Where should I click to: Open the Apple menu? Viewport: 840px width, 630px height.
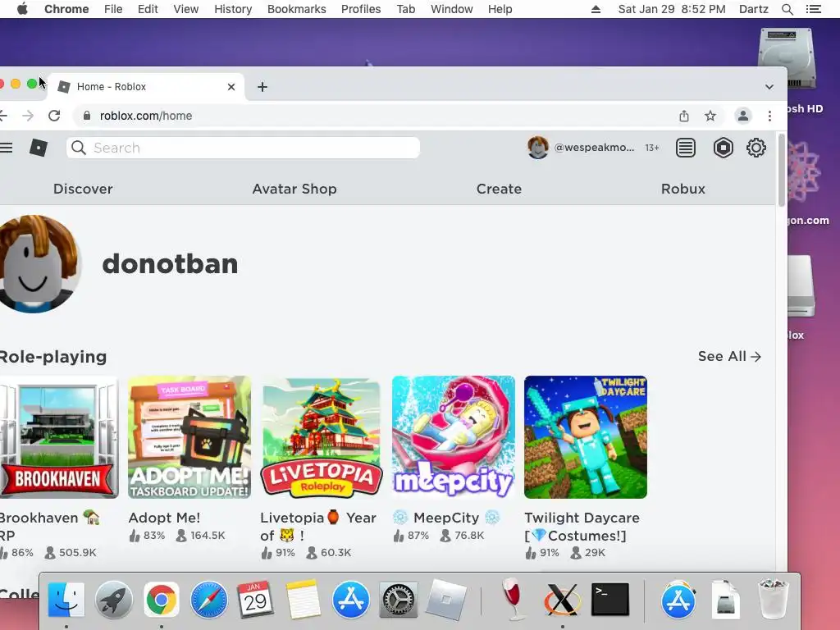[x=22, y=9]
